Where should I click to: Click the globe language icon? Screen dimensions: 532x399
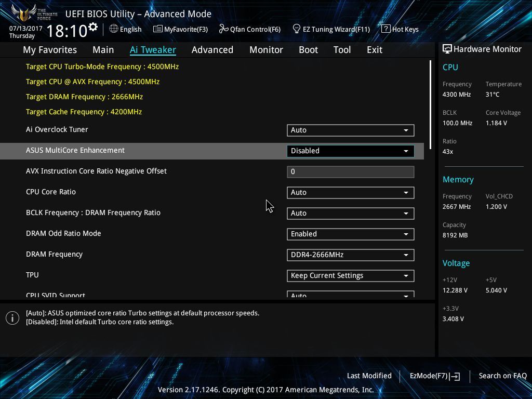[x=114, y=29]
